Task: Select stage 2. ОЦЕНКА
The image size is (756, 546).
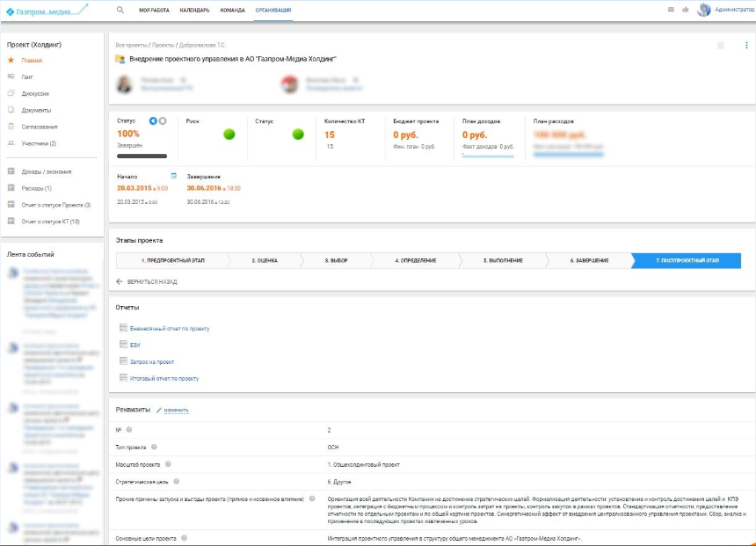Action: click(x=265, y=260)
